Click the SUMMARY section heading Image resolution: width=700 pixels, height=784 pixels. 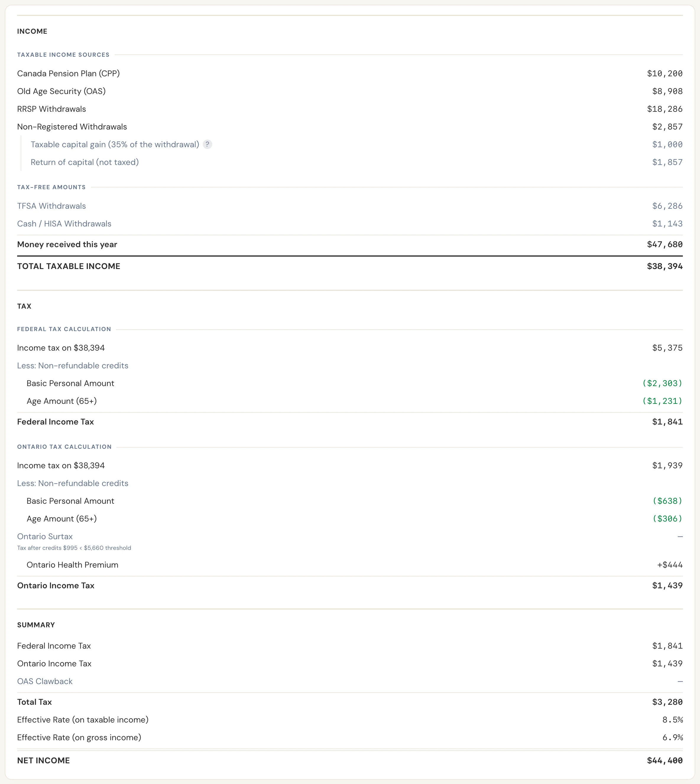36,625
